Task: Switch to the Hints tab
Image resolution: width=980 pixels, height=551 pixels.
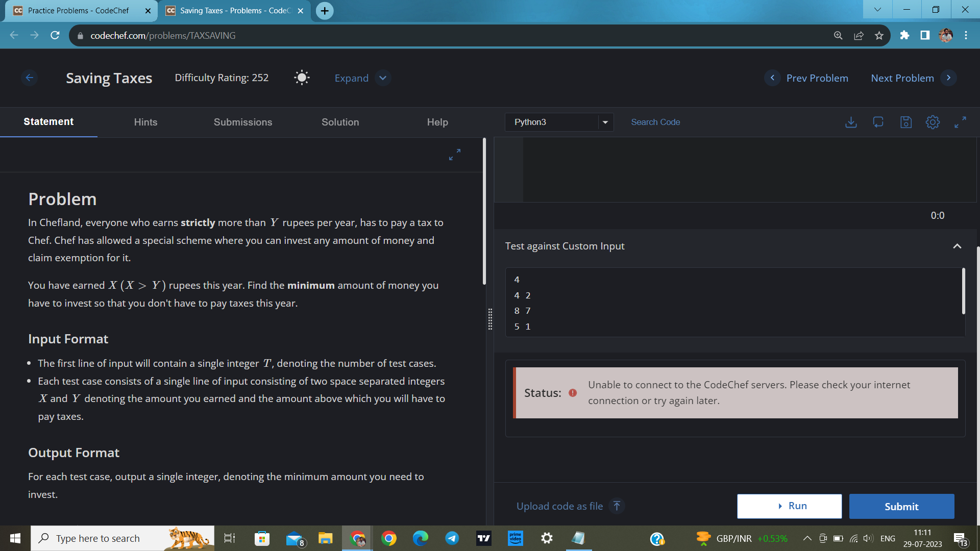Action: coord(145,122)
